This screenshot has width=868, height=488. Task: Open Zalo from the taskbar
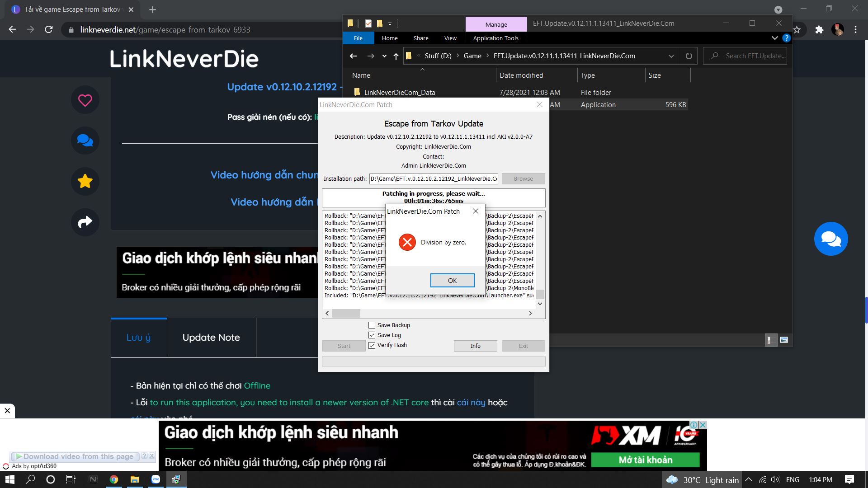[x=156, y=479]
